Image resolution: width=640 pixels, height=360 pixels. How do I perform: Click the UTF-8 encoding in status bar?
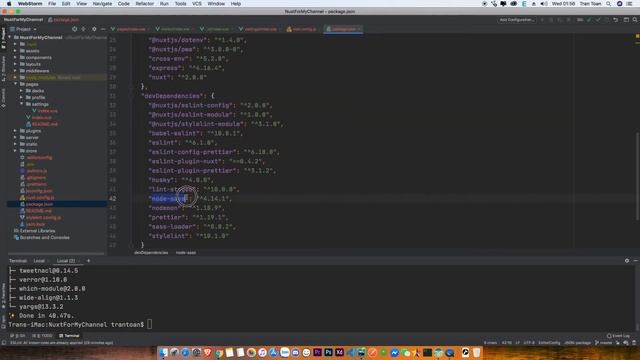(x=529, y=343)
